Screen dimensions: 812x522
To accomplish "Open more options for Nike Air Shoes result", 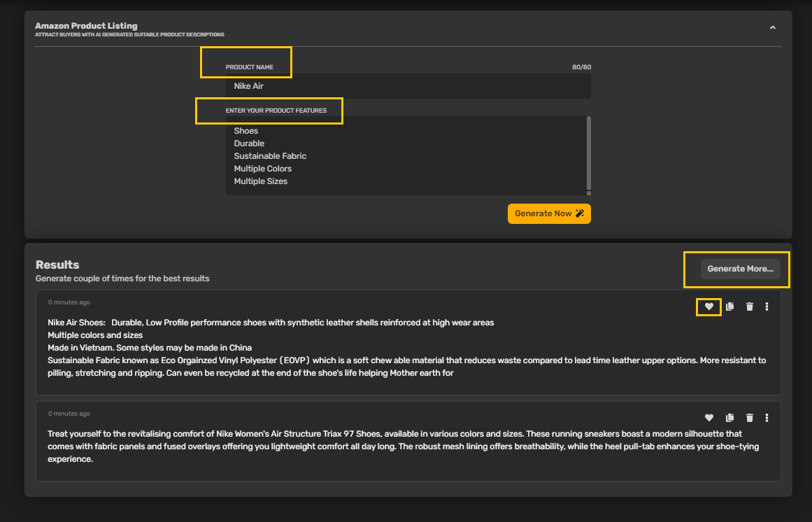I will point(767,306).
